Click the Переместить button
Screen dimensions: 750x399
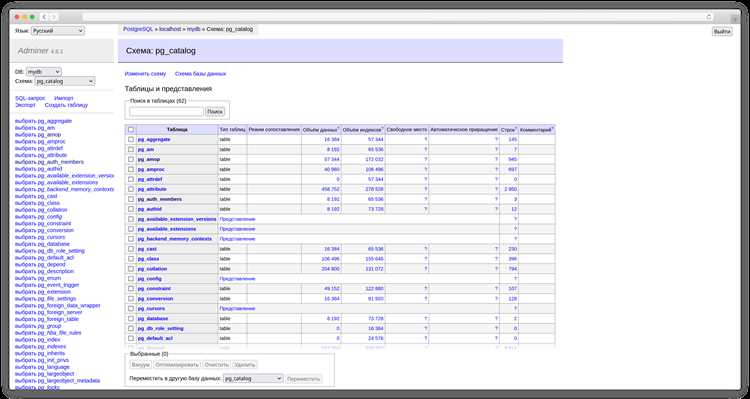pyautogui.click(x=304, y=379)
